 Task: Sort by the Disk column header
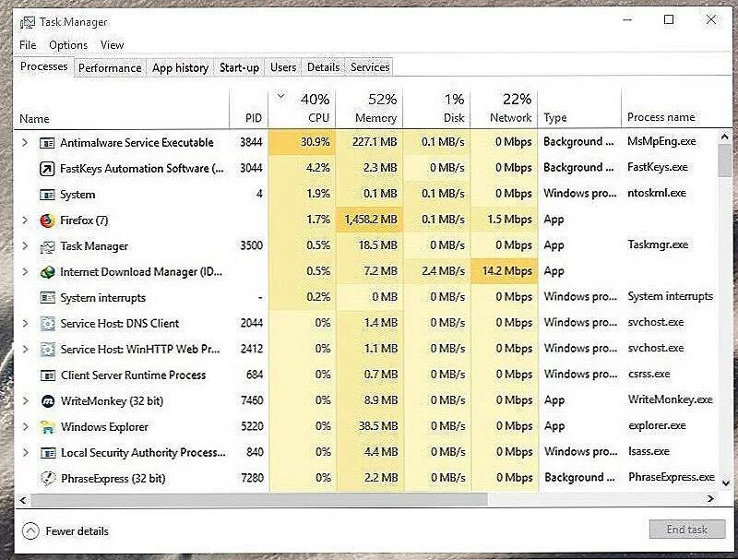[x=436, y=108]
